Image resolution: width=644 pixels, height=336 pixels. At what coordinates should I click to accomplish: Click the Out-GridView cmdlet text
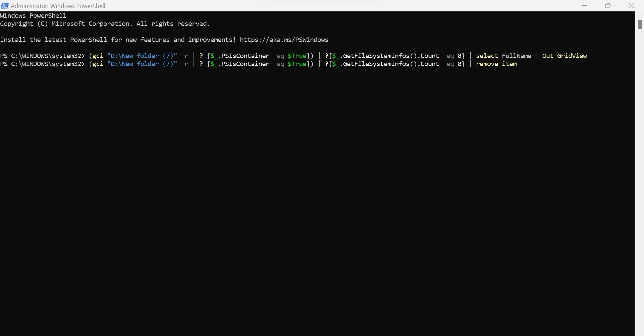pyautogui.click(x=564, y=56)
